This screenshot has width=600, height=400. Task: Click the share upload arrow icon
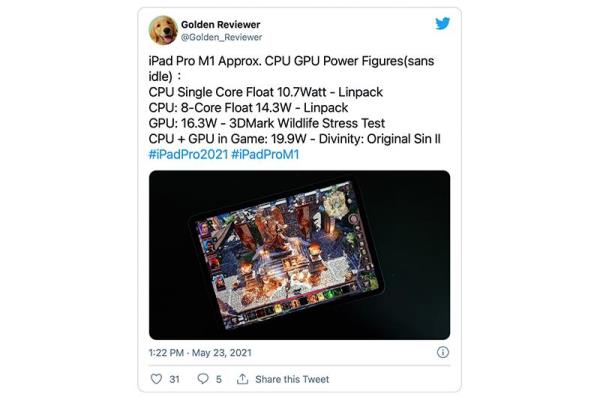point(242,379)
